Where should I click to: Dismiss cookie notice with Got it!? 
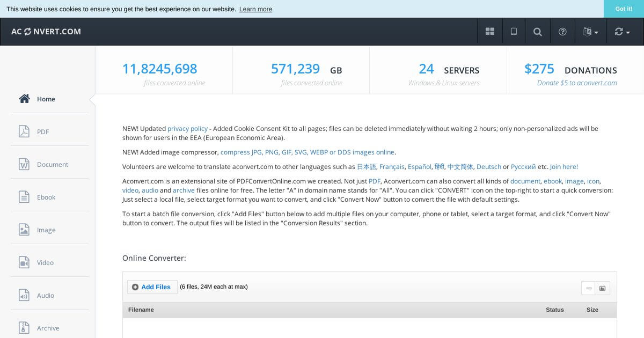tap(624, 9)
